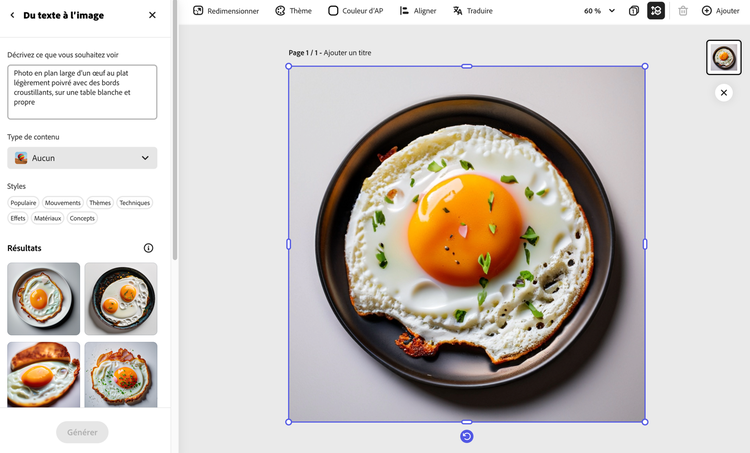Click the bottom-right corner selection handle
The height and width of the screenshot is (453, 750).
pos(645,422)
